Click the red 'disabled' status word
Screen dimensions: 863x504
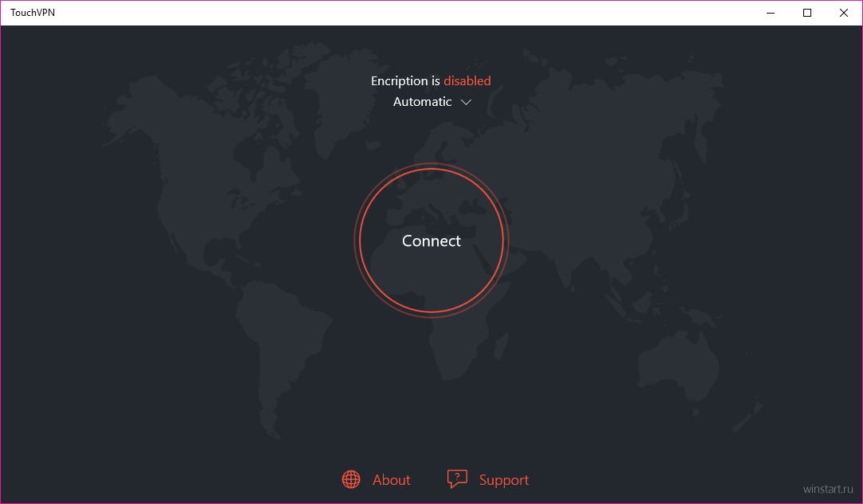(x=467, y=80)
